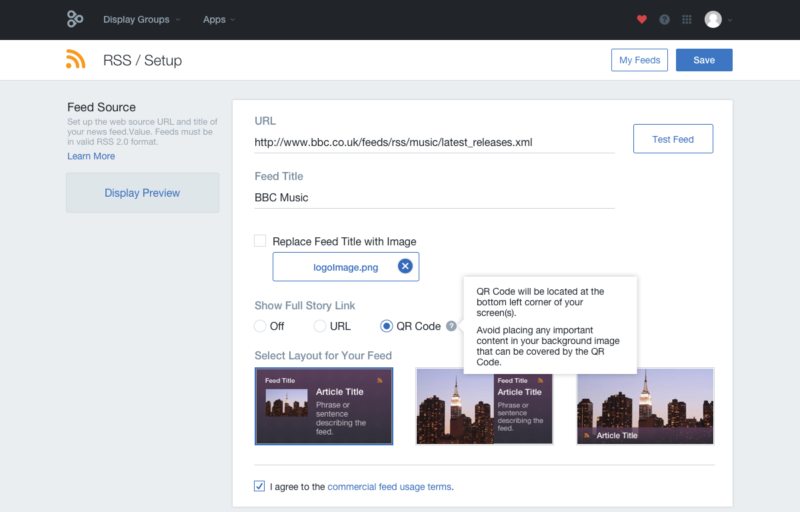This screenshot has height=512, width=800.
Task: Open the Learn More link
Action: click(91, 156)
